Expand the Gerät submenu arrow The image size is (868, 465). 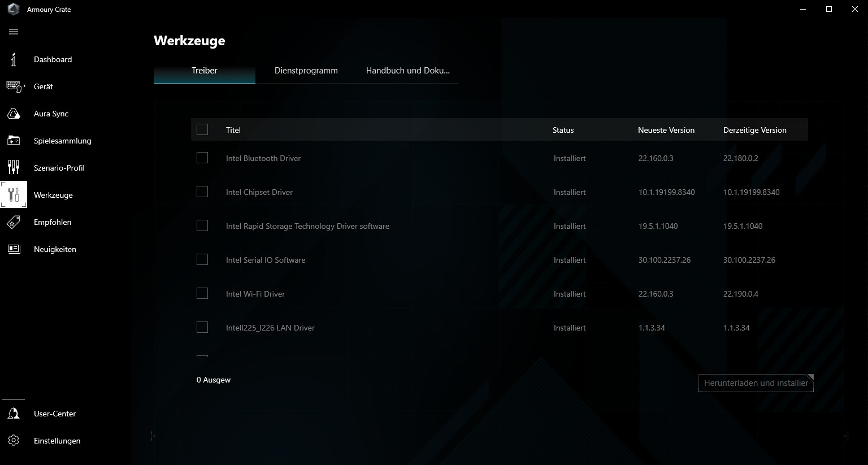click(24, 86)
